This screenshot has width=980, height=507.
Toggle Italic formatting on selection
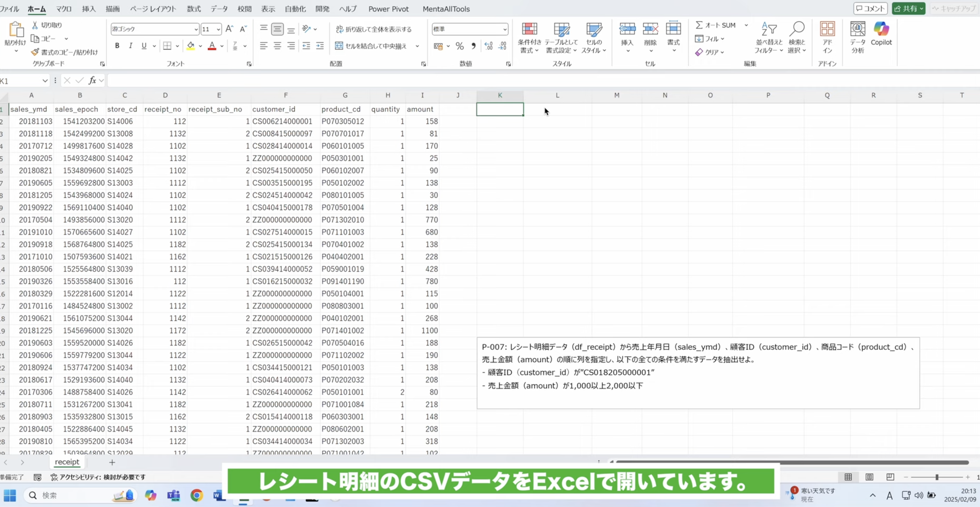tap(131, 45)
